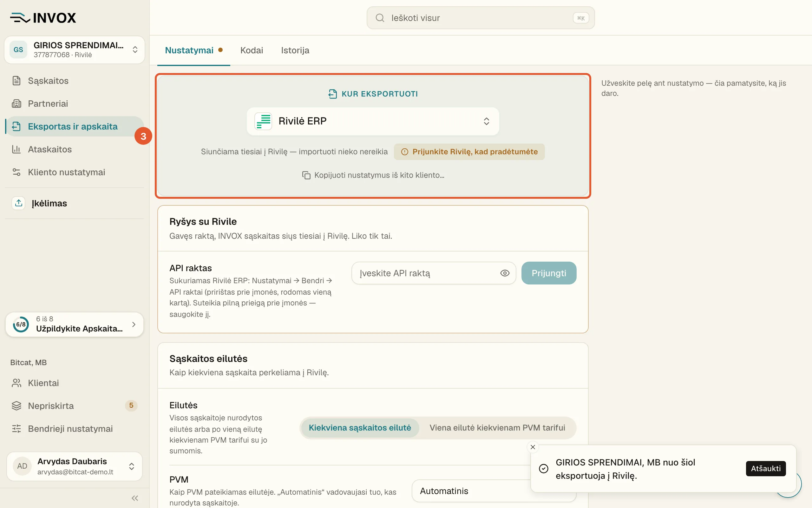
Task: Switch to the Istorija tab
Action: [x=295, y=50]
